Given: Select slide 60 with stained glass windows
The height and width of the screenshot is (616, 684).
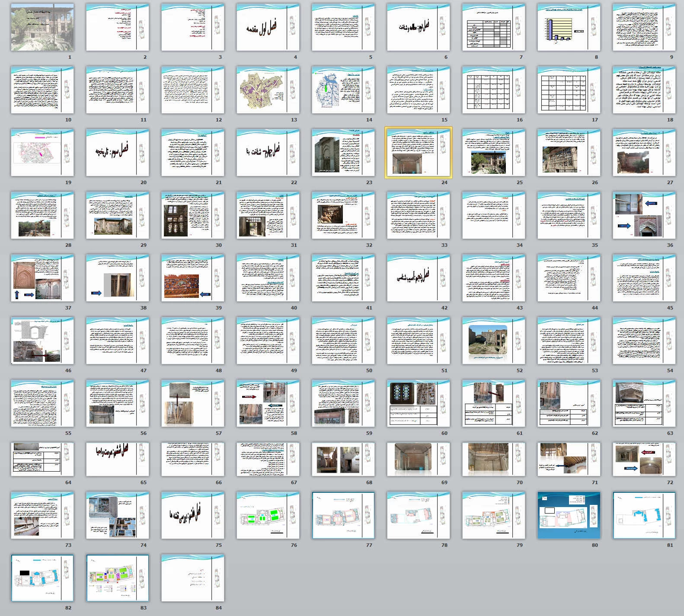Looking at the screenshot, I should coord(418,403).
